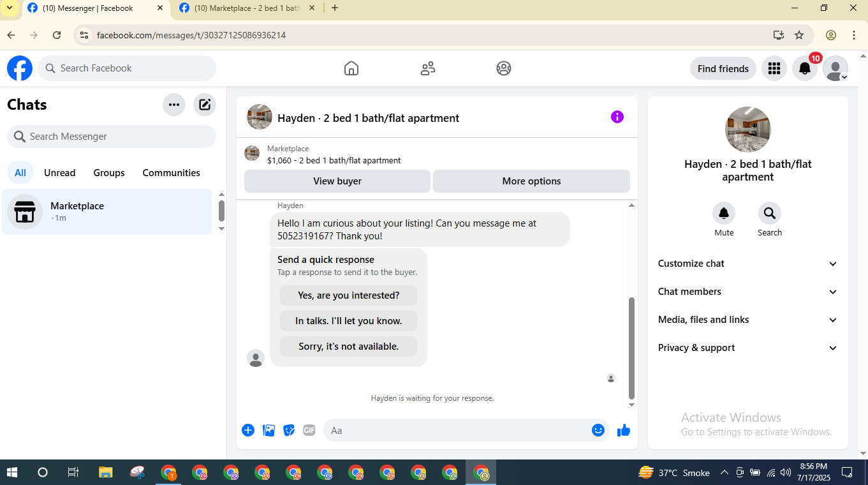Viewport: 868px width, 485px height.
Task: Open the Windows Start menu
Action: 11,473
